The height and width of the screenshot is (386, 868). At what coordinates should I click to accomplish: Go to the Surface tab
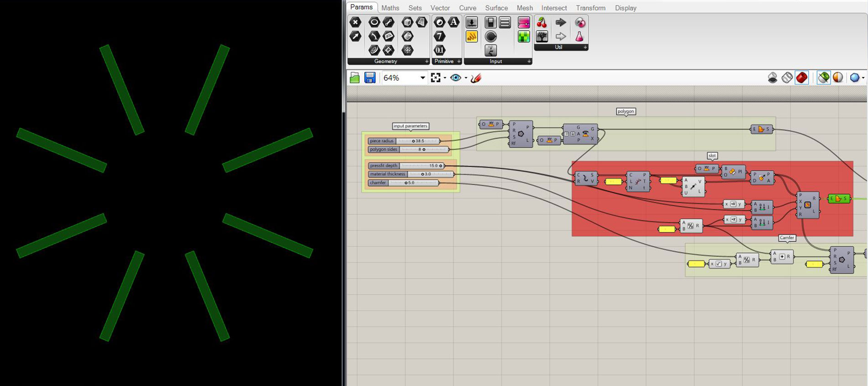(496, 8)
